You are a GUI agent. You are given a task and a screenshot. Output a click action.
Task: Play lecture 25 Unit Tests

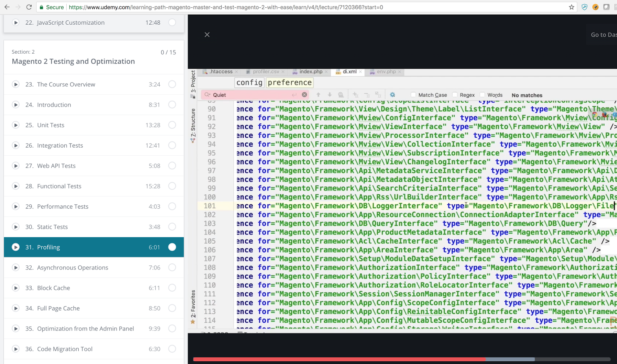pyautogui.click(x=15, y=125)
